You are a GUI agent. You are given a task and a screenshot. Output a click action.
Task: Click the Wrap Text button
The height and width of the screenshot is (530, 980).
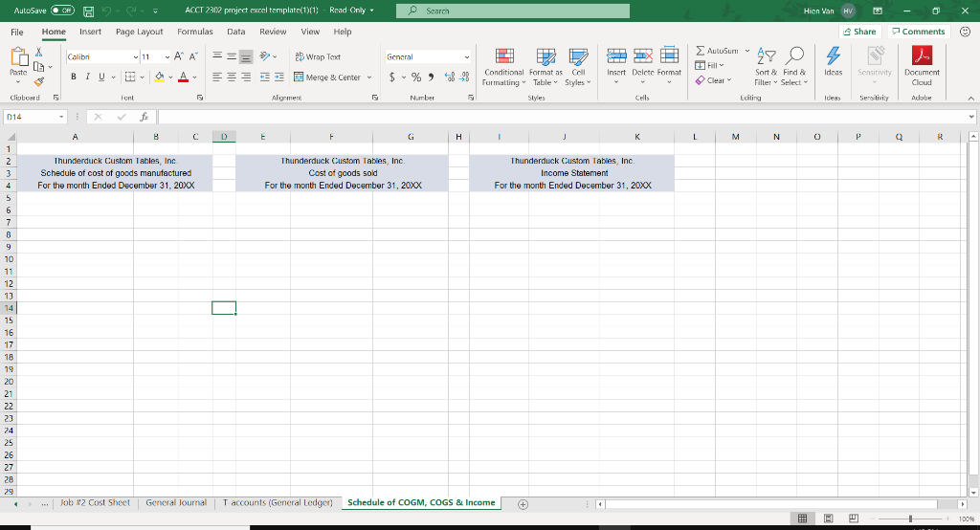pyautogui.click(x=318, y=56)
